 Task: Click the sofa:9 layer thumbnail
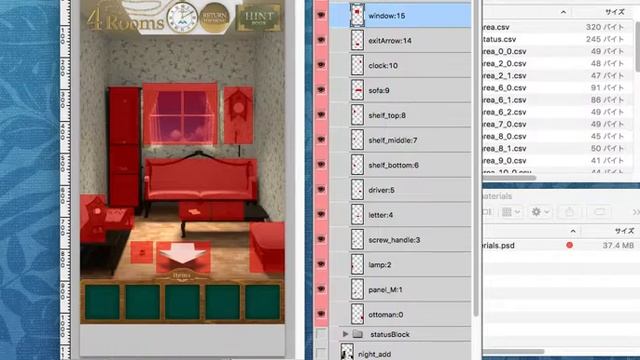(x=357, y=90)
